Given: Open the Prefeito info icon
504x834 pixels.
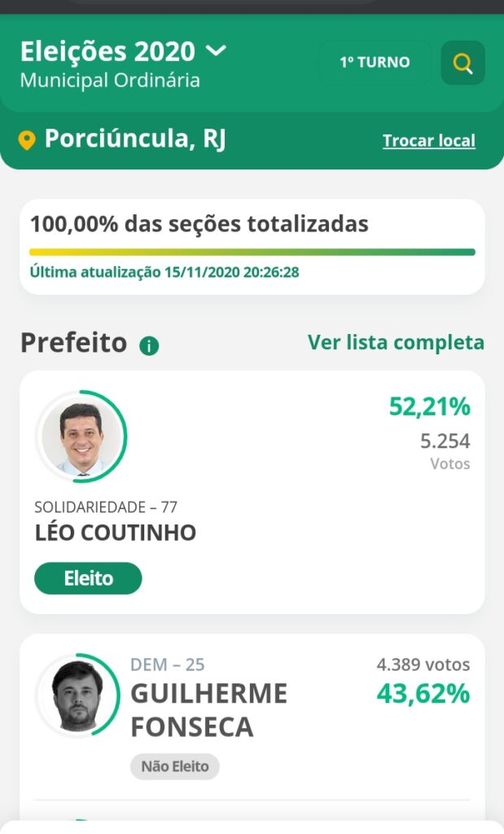Looking at the screenshot, I should [149, 346].
